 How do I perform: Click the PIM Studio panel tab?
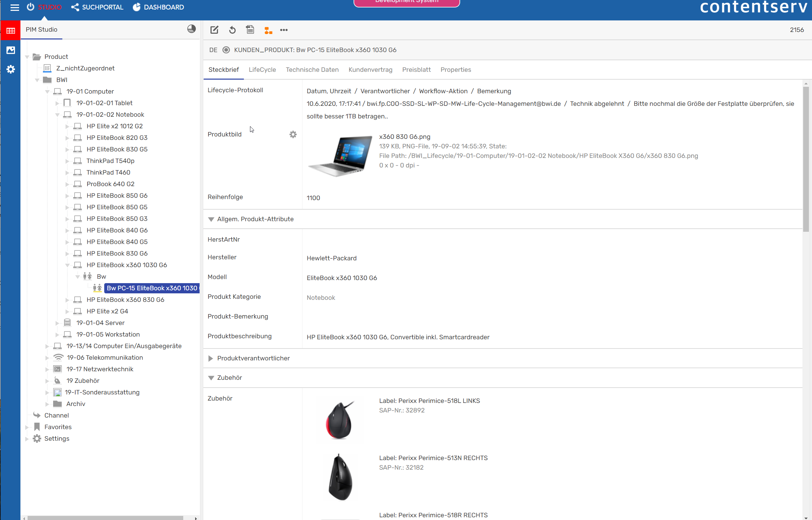pos(42,30)
